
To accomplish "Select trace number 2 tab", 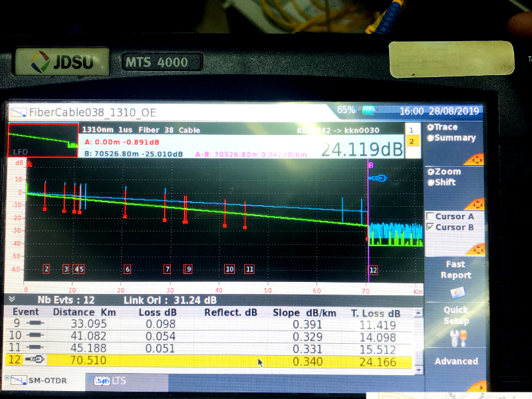I will [412, 142].
